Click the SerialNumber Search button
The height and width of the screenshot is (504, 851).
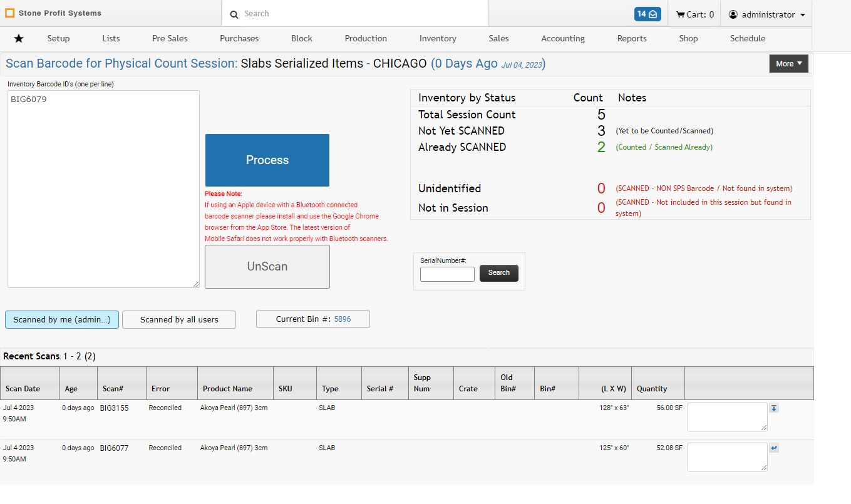tap(499, 273)
